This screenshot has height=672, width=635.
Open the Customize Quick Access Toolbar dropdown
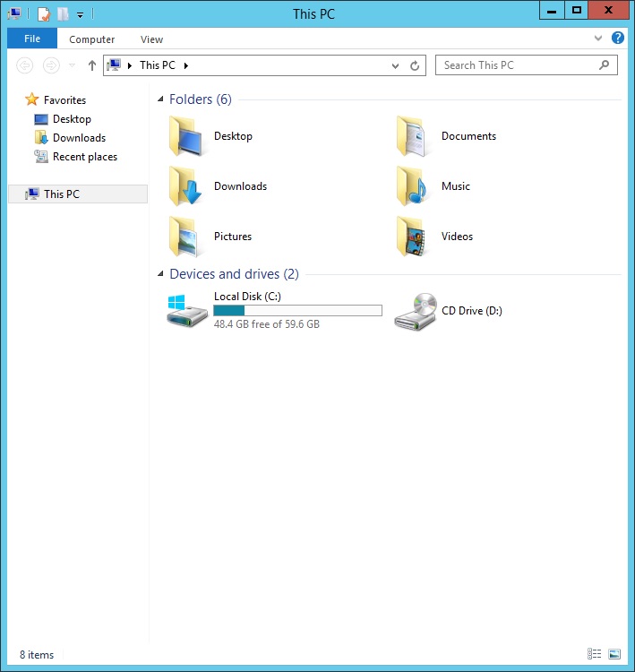click(80, 14)
